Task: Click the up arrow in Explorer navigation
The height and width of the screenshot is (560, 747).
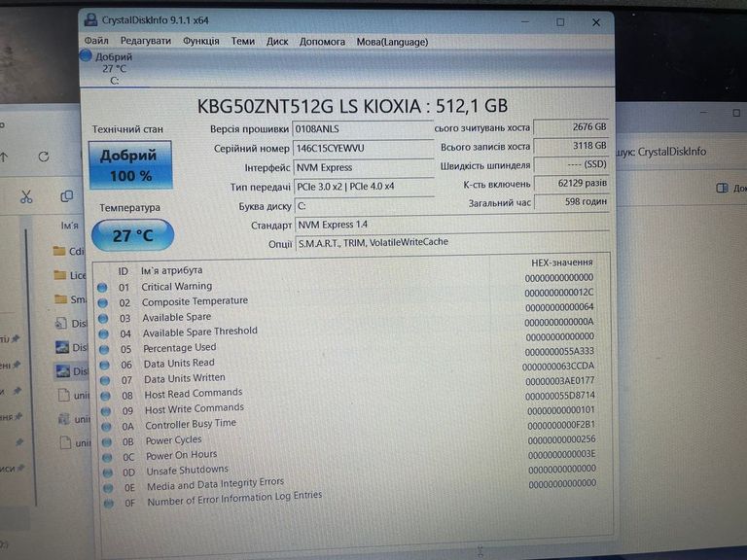Action: pos(4,157)
